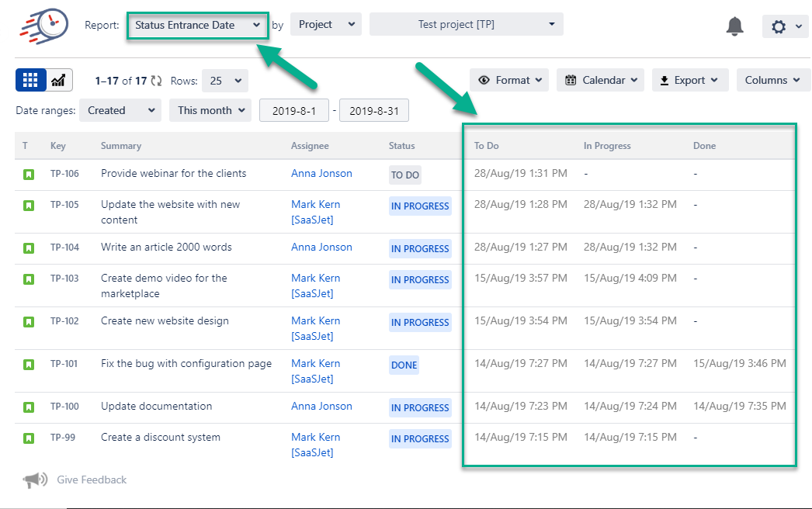Open the Format menu

[508, 79]
